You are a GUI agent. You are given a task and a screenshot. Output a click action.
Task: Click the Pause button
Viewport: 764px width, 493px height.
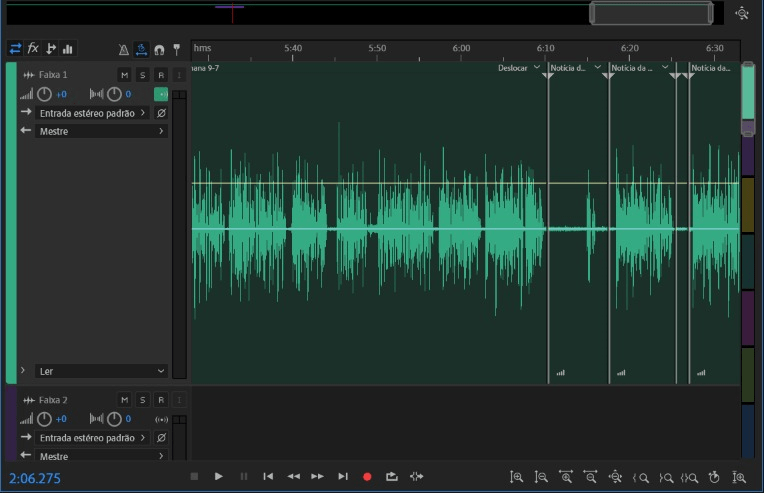244,476
